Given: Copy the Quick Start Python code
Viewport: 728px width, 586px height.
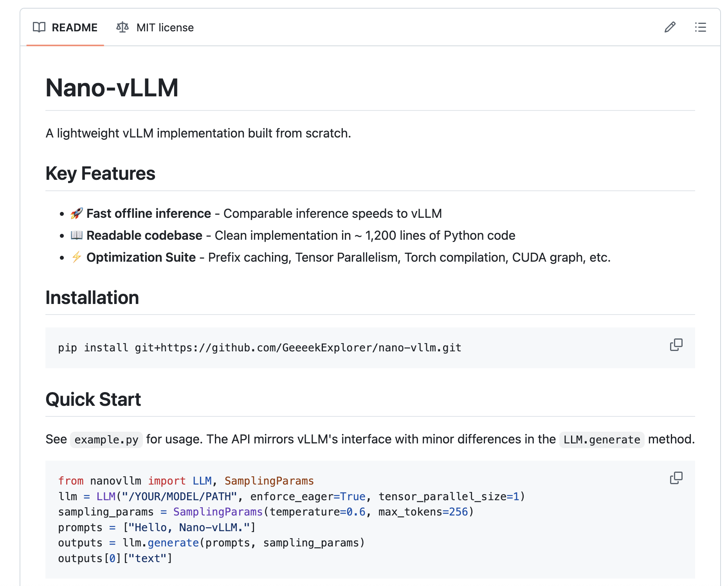Looking at the screenshot, I should [x=676, y=478].
